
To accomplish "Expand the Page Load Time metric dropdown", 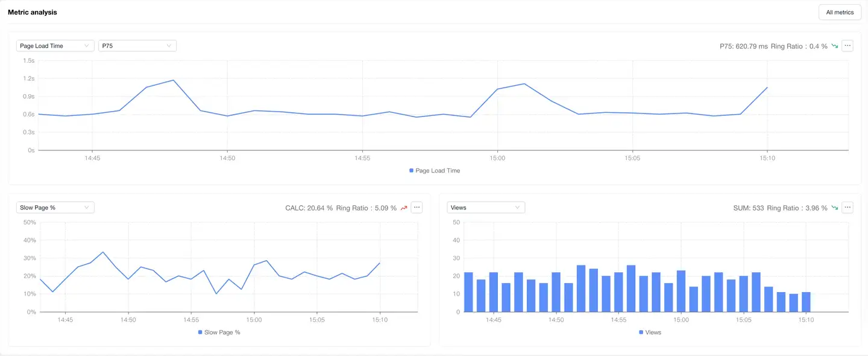I will (x=55, y=46).
